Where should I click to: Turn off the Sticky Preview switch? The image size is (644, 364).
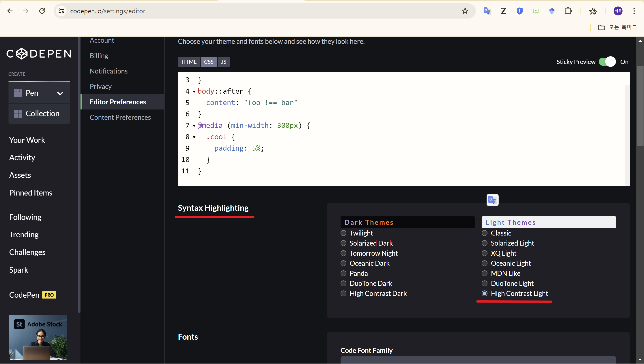607,62
